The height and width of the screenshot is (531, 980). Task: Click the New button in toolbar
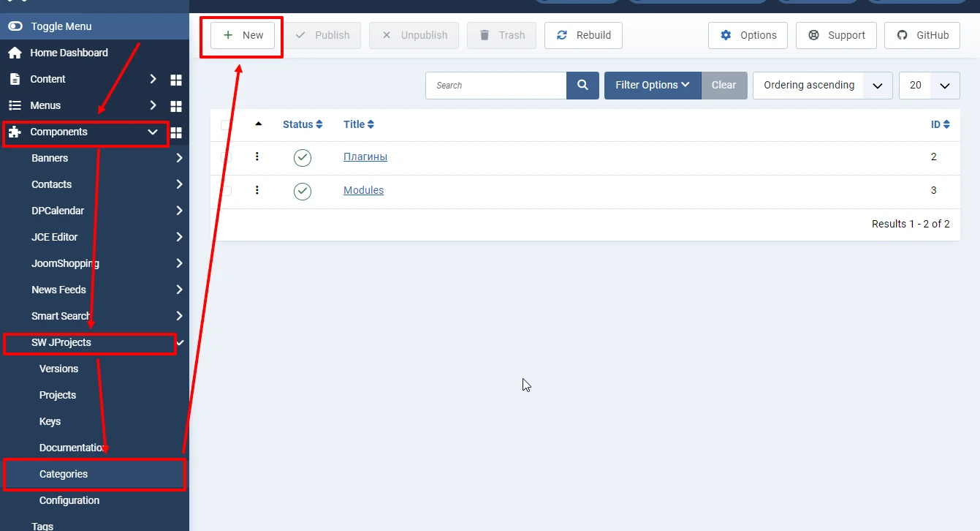click(x=243, y=35)
